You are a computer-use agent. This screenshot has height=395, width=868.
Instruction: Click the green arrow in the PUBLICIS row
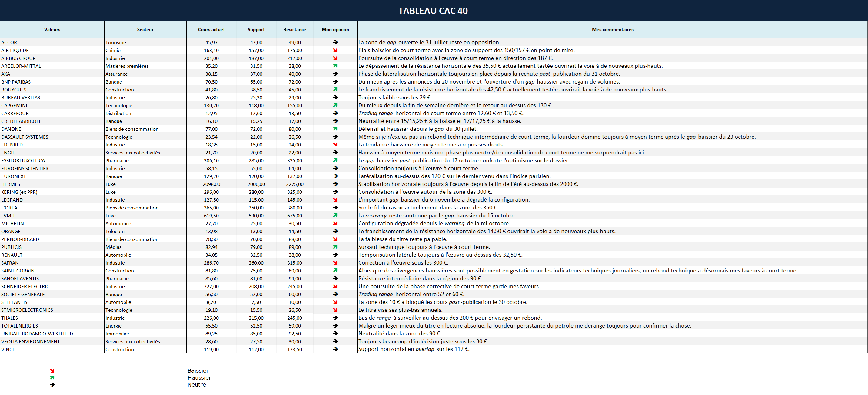coord(335,247)
